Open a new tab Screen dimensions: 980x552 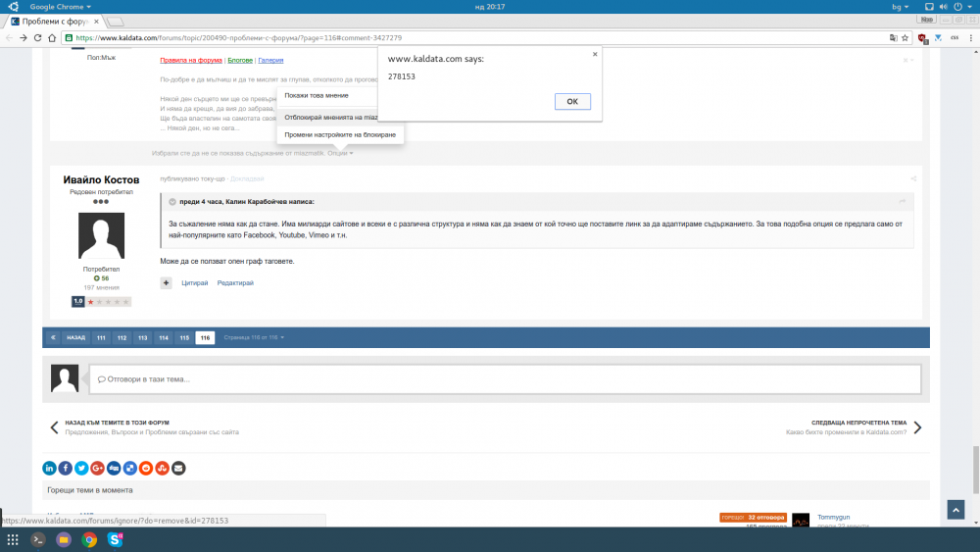[x=115, y=22]
